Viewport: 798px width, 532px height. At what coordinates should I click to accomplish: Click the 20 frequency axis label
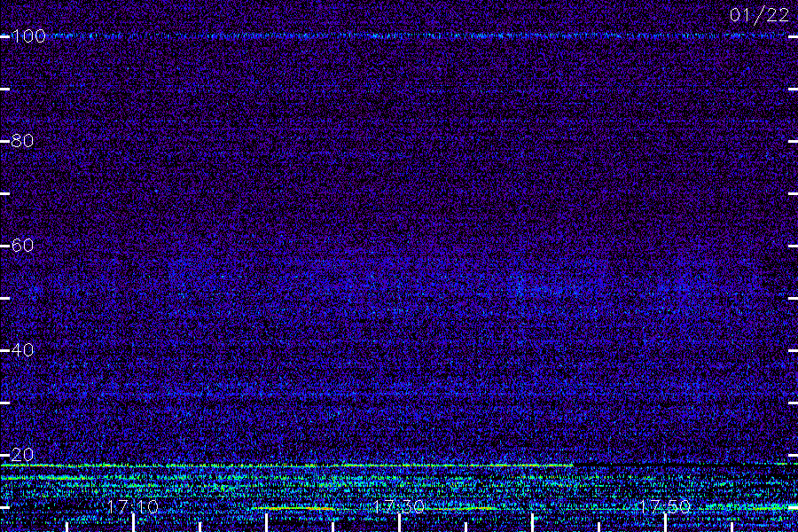click(22, 454)
